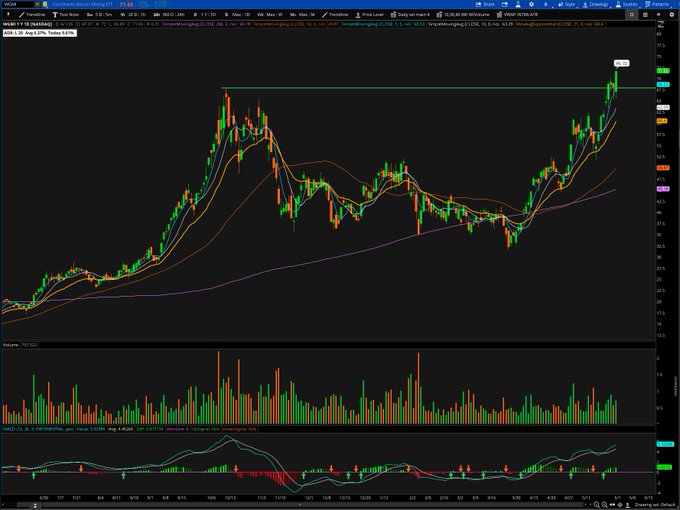Click the collapse arrow on the bottom scrollbar's left
Screen dimensions: 680x510
coord(35,506)
